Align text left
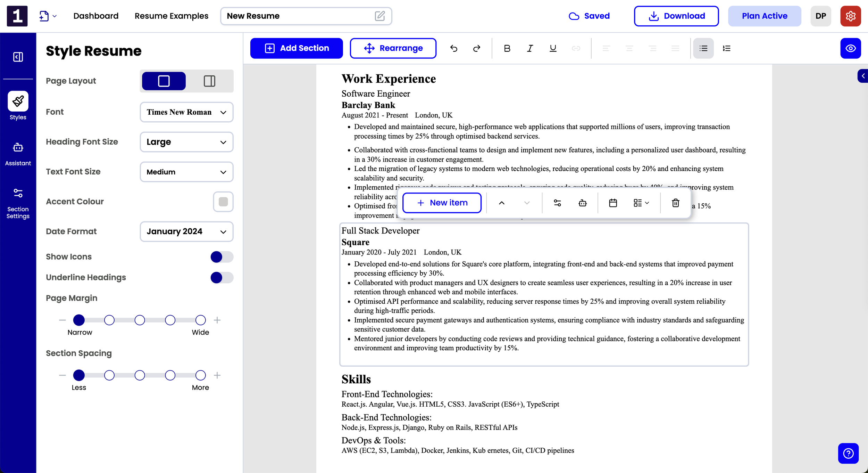Image resolution: width=868 pixels, height=473 pixels. coord(606,48)
